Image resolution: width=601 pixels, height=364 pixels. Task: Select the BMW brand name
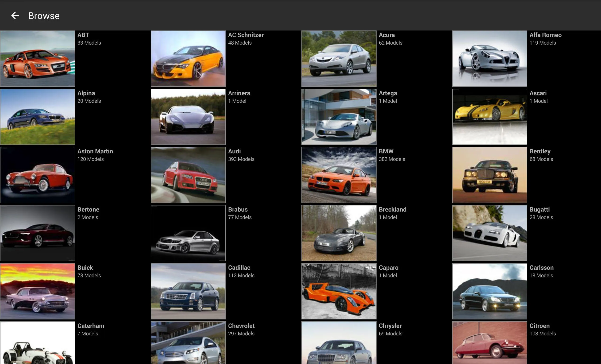click(386, 152)
